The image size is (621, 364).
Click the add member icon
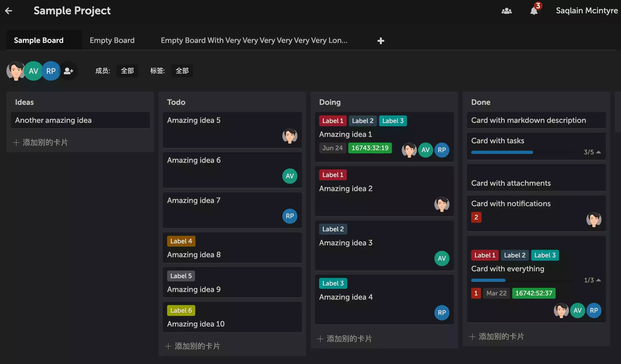[69, 71]
